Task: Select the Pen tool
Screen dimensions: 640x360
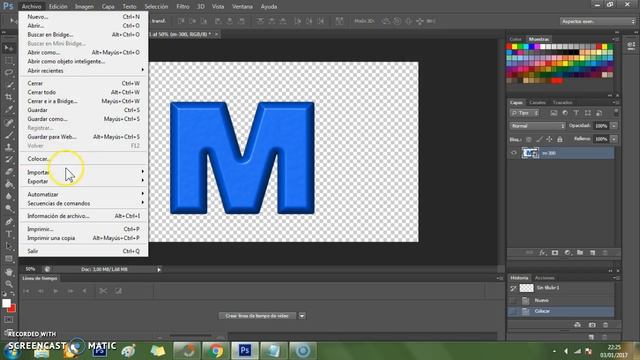Action: 9,222
